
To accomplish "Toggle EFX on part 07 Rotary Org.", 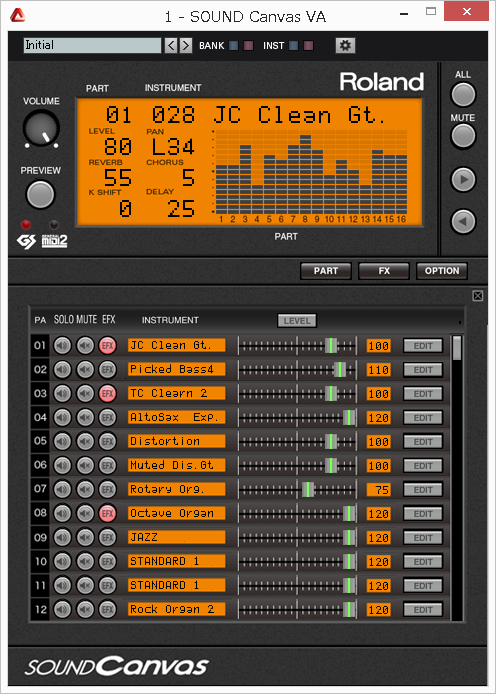I will click(108, 489).
